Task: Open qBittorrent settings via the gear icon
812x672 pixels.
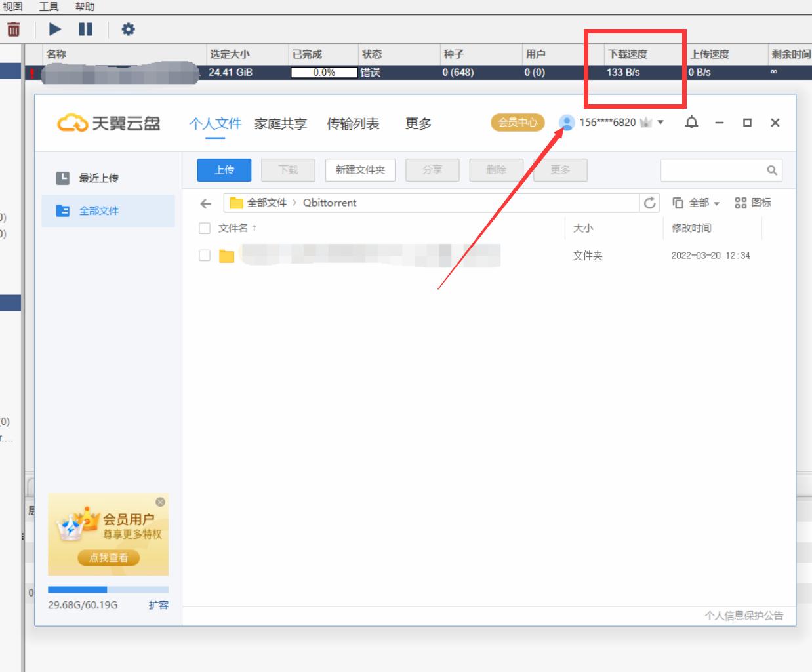Action: [129, 29]
